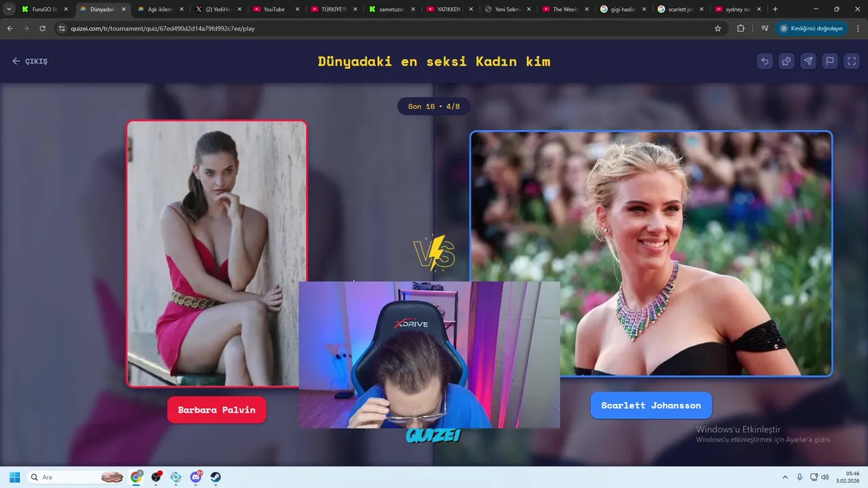Go back in browser history

[x=9, y=28]
